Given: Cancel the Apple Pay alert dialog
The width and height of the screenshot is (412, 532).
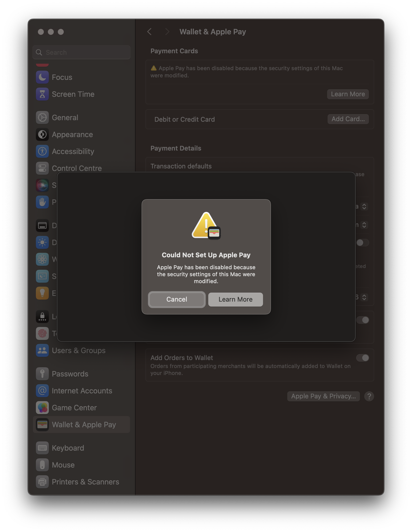Looking at the screenshot, I should coord(177,299).
